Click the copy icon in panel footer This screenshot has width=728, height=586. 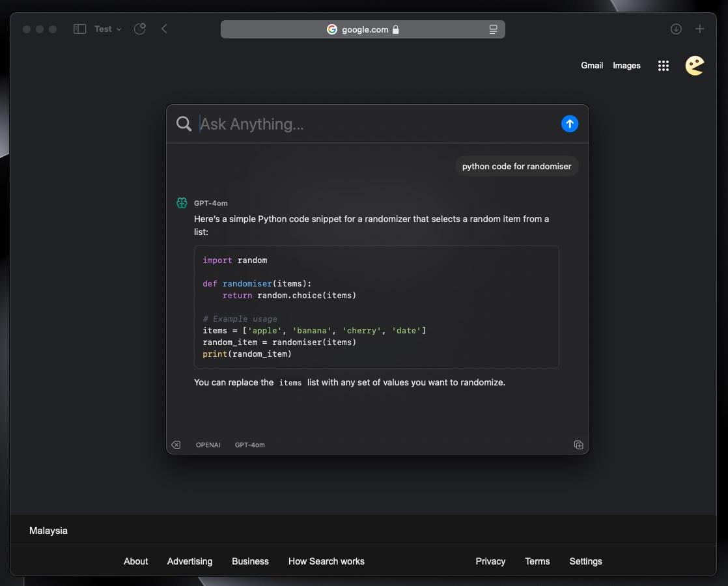point(578,445)
